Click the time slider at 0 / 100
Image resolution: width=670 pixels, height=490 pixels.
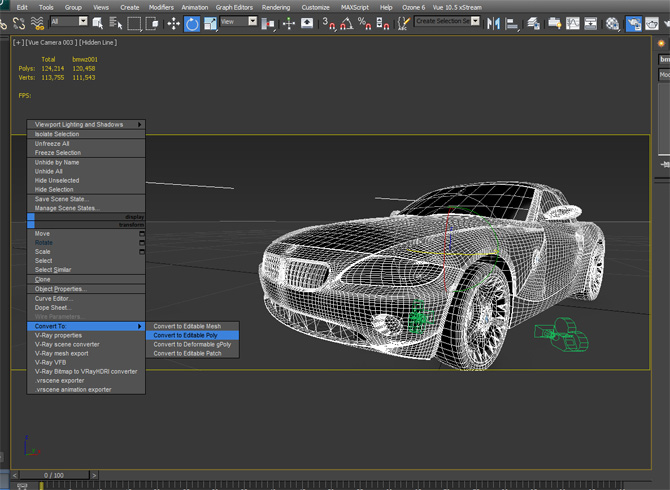point(56,474)
